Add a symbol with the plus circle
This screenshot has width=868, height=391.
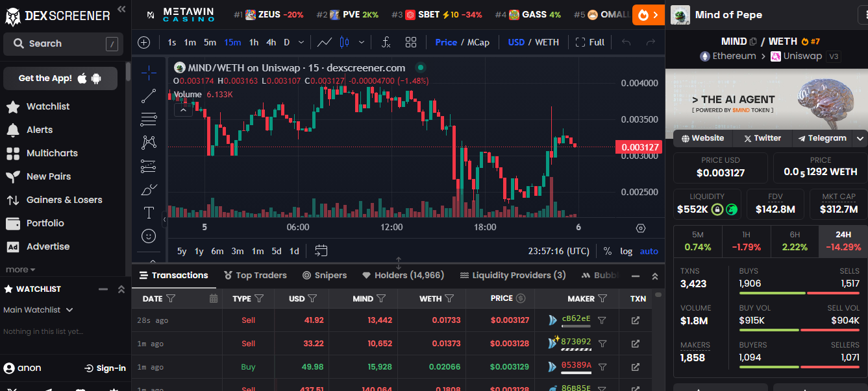pos(144,42)
